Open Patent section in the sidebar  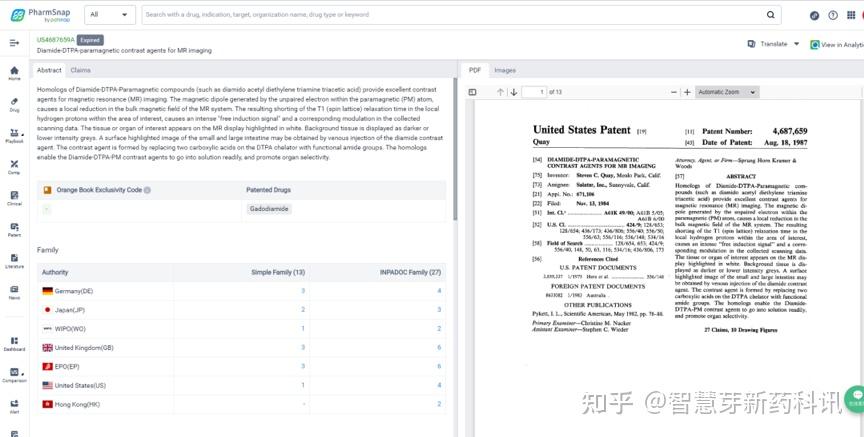[14, 230]
